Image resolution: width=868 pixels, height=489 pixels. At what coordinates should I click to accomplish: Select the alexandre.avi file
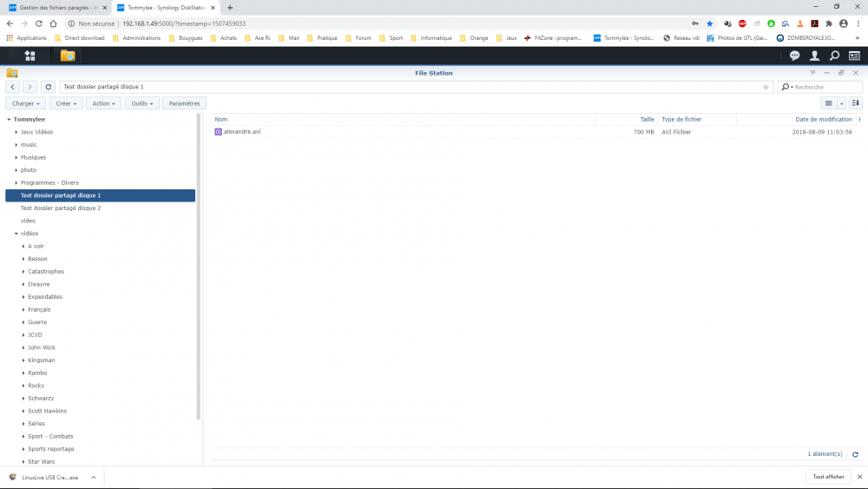pyautogui.click(x=242, y=132)
